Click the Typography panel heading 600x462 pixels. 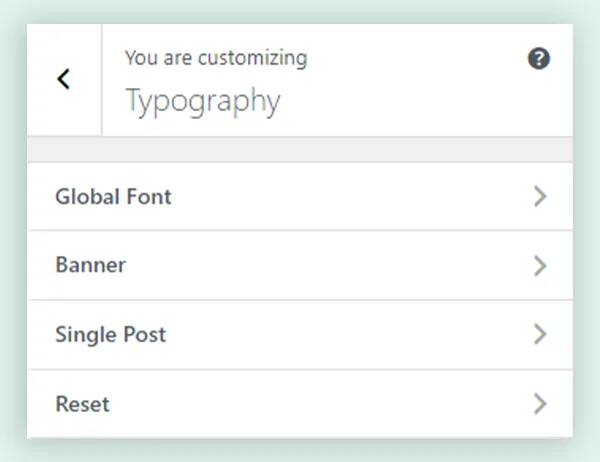[202, 101]
